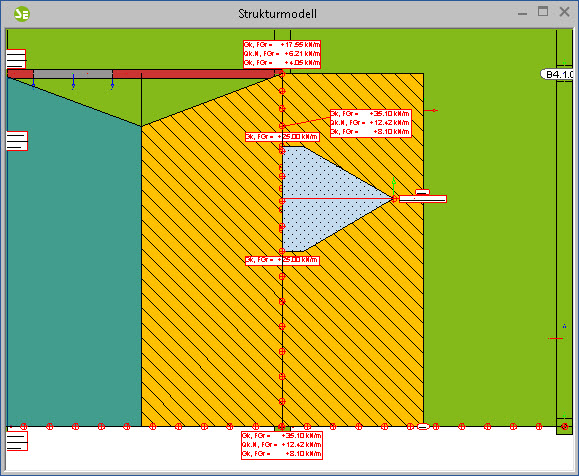
Task: Select the red beam right of gray segment
Action: click(x=194, y=74)
